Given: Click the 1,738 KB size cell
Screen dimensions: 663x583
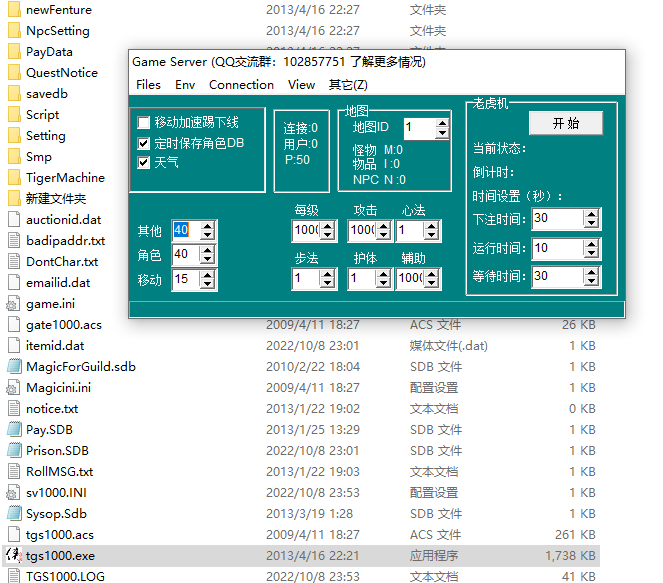Looking at the screenshot, I should 570,556.
